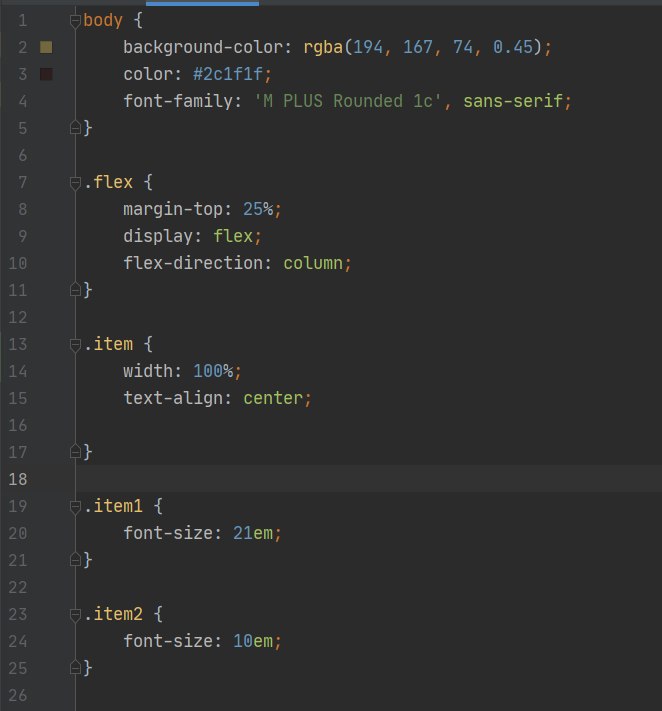Click the 21em font-size value
The image size is (662, 711).
pos(253,533)
